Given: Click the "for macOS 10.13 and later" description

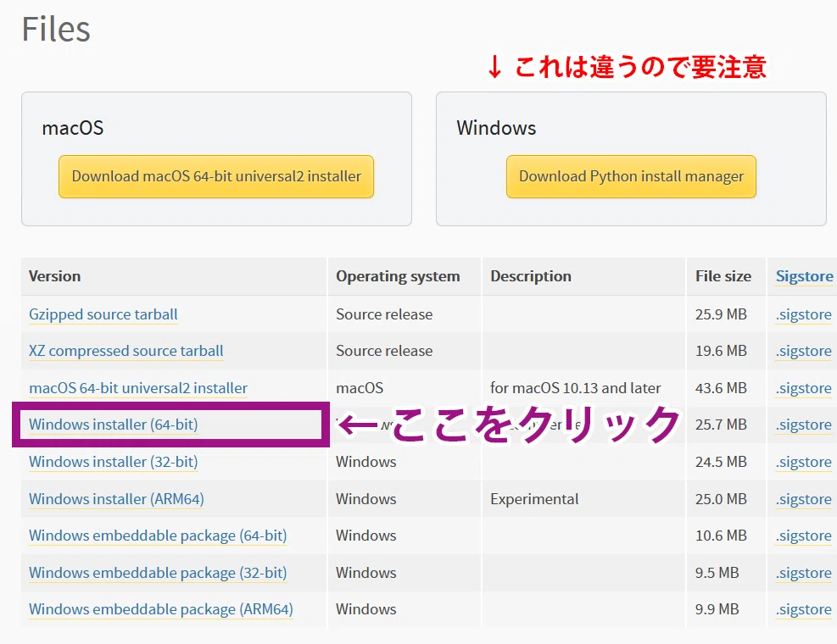Looking at the screenshot, I should pos(576,388).
